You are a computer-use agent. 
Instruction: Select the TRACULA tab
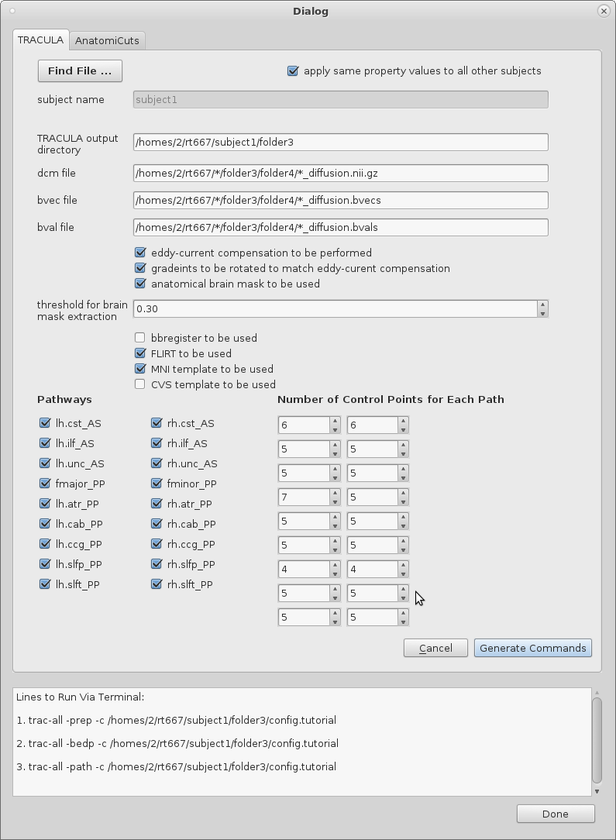coord(40,40)
